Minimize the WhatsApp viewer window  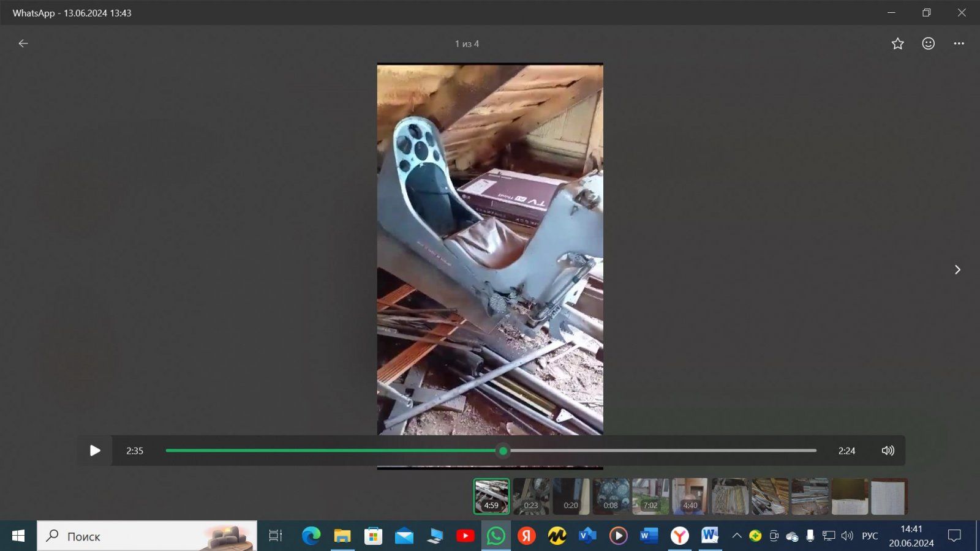(x=891, y=12)
